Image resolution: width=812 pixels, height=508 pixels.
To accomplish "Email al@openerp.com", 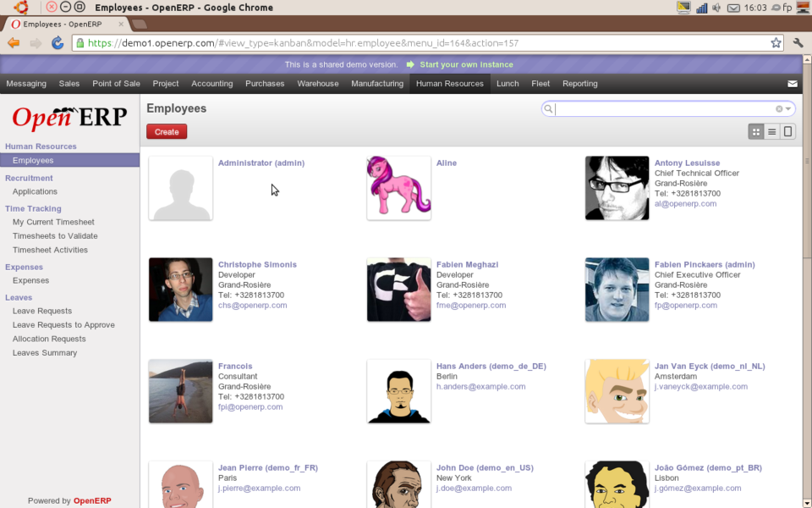I will pyautogui.click(x=686, y=204).
